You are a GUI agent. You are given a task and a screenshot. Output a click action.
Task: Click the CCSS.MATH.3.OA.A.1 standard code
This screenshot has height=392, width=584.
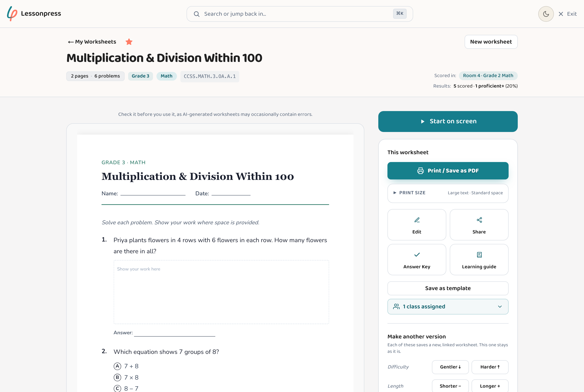click(210, 76)
